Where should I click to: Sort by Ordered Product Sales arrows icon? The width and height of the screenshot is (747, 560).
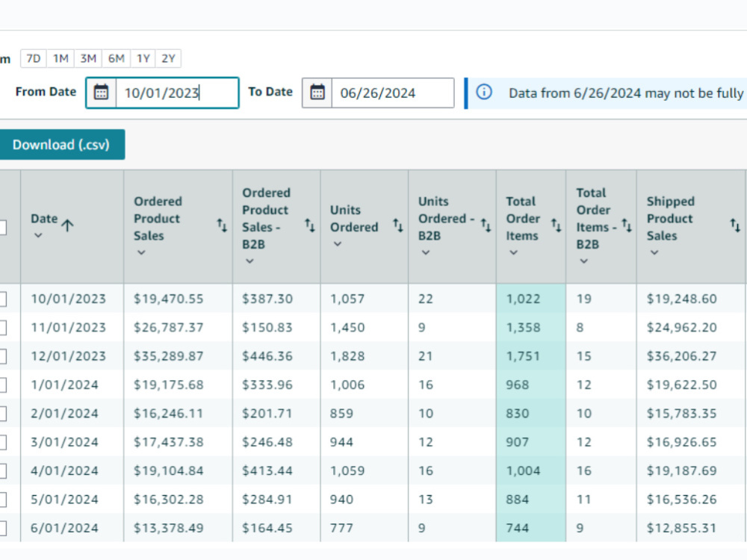(222, 225)
